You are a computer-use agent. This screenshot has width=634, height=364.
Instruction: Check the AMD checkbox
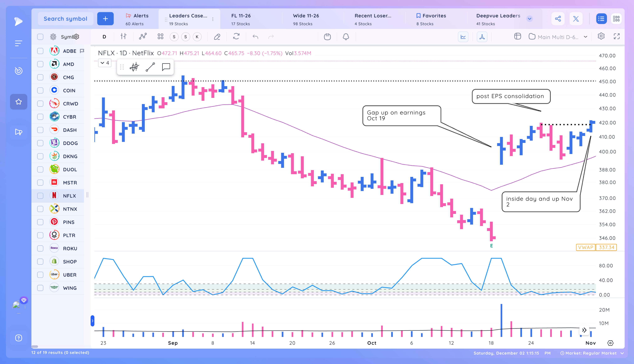click(40, 64)
